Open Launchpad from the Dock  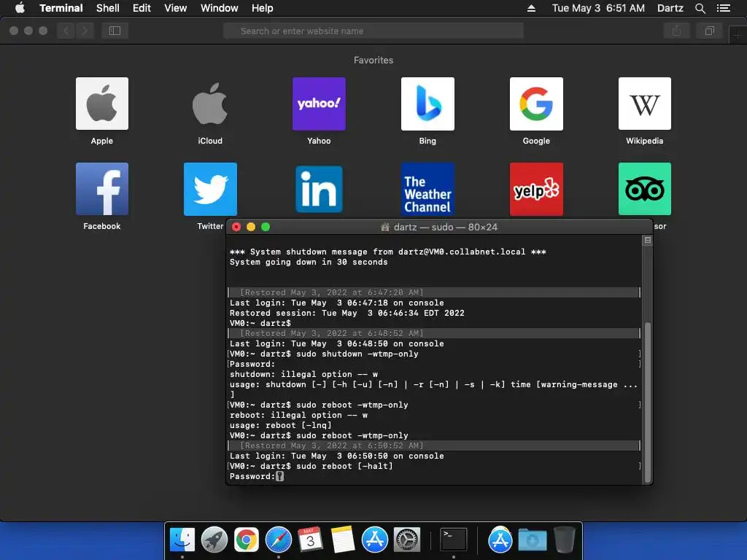tap(214, 540)
